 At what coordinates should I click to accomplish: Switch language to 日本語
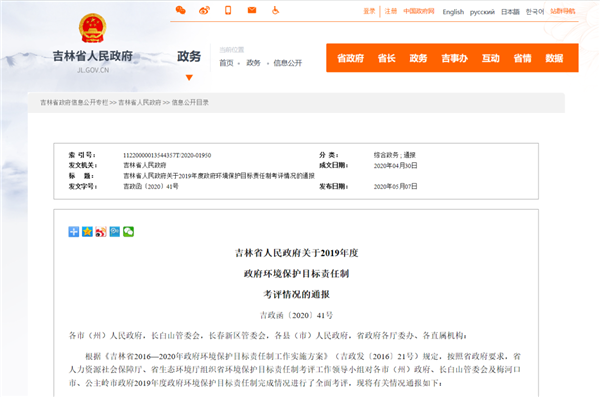(510, 12)
